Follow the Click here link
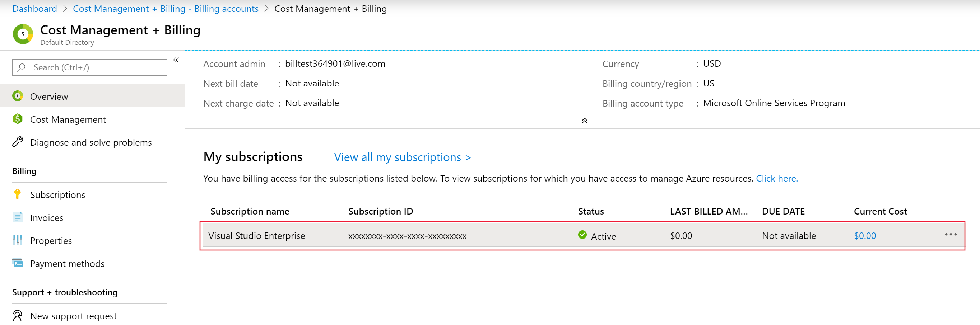 click(776, 178)
